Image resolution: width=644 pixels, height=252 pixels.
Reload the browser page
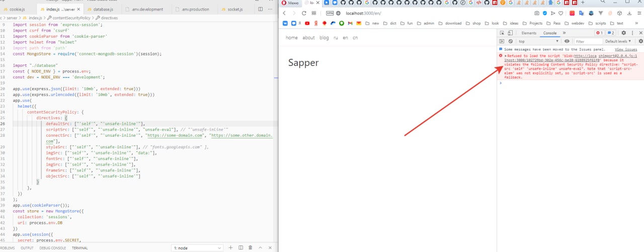pyautogui.click(x=304, y=13)
